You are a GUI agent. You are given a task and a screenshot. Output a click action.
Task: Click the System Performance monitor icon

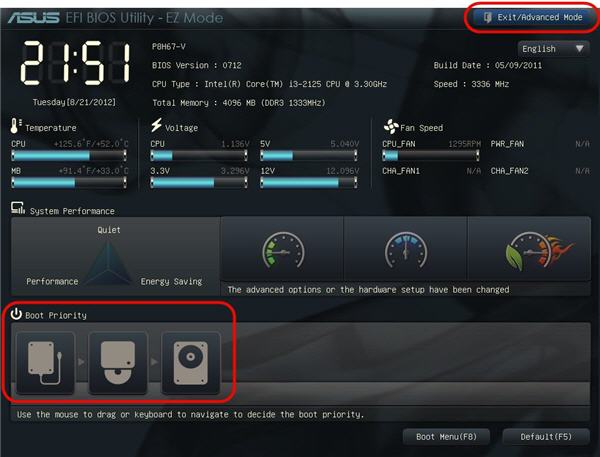tap(18, 208)
